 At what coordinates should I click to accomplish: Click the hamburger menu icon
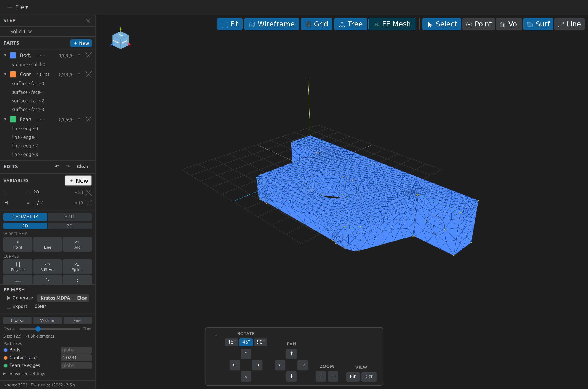click(x=10, y=7)
